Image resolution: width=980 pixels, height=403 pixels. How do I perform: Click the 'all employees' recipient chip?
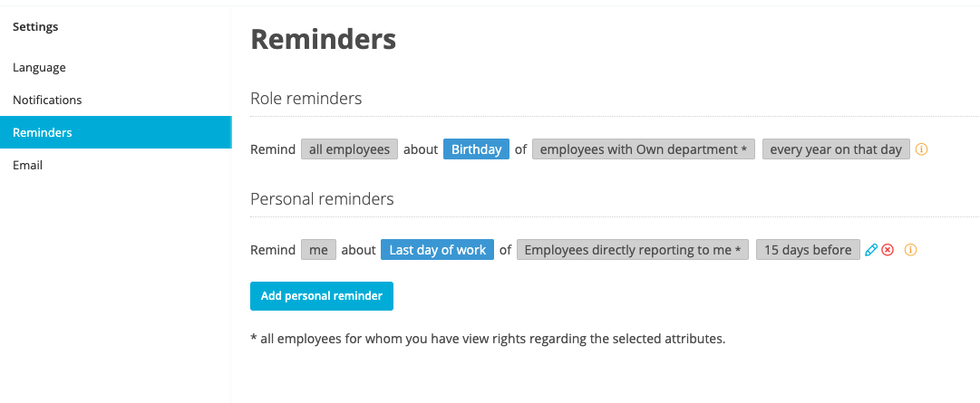[349, 149]
